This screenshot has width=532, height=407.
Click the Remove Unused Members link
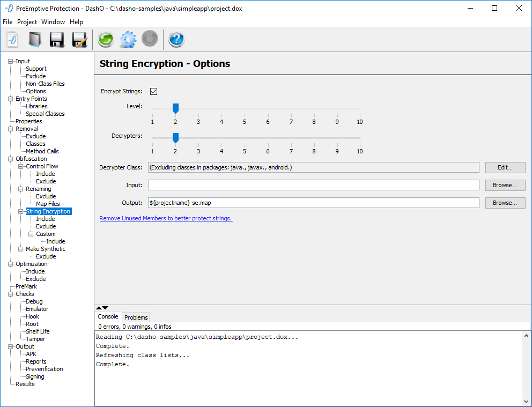166,218
